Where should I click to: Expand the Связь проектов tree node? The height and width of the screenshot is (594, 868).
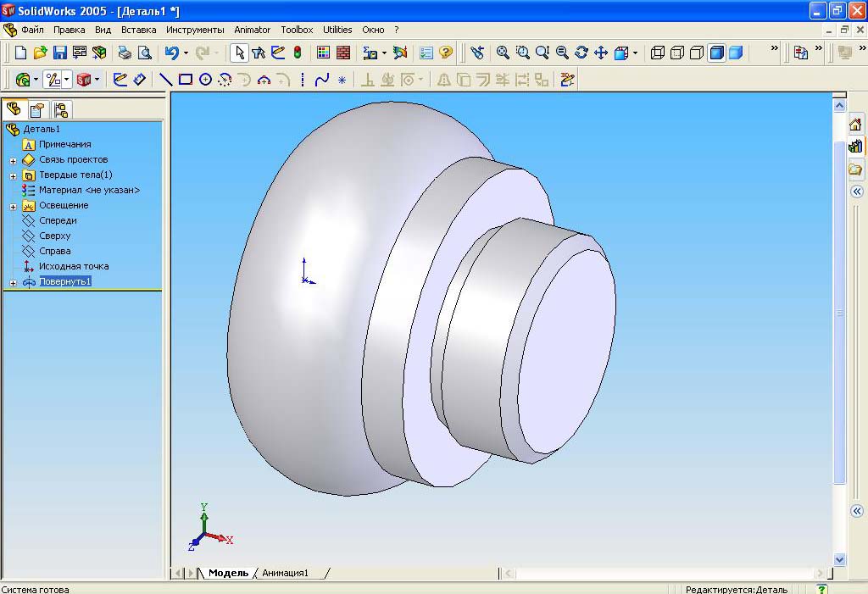tap(13, 160)
